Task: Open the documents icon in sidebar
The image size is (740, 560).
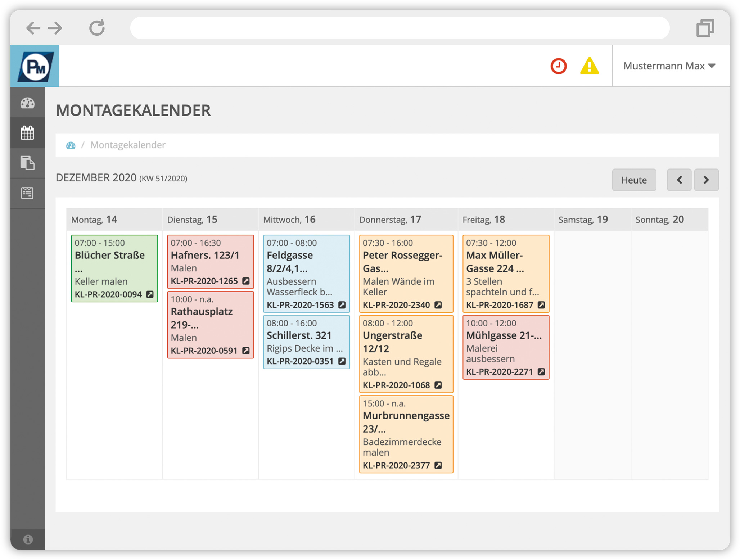Action: [x=27, y=163]
